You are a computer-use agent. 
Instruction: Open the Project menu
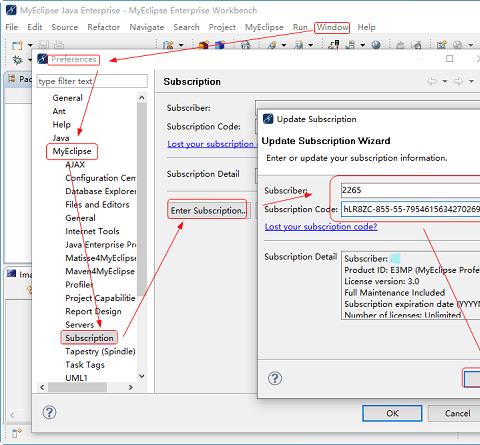pos(222,27)
